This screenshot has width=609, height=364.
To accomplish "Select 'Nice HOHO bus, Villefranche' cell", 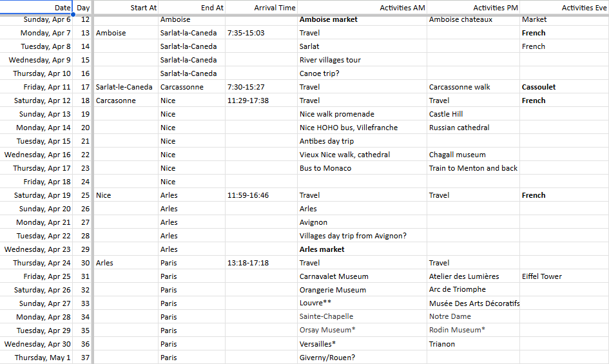I will (x=362, y=128).
